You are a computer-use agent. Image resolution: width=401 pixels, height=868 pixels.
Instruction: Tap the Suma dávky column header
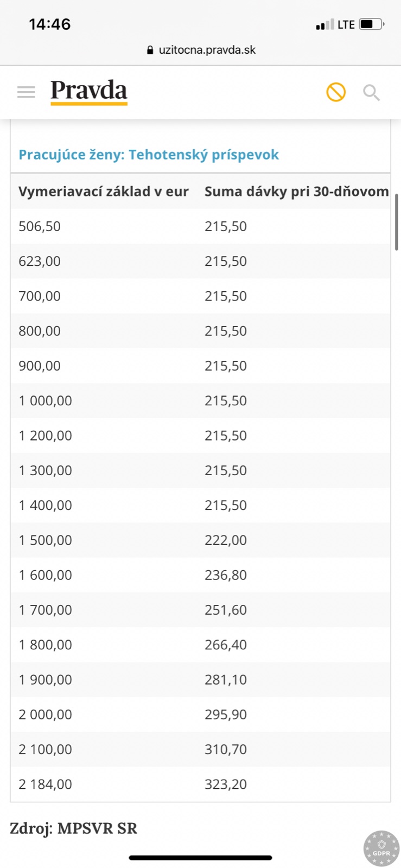[296, 192]
